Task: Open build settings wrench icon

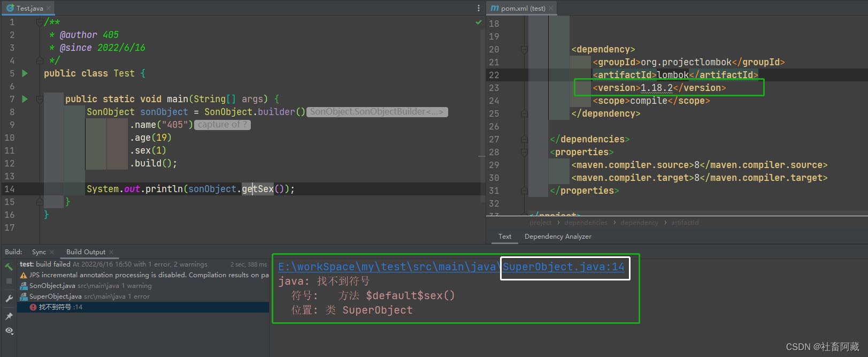Action: click(x=9, y=299)
